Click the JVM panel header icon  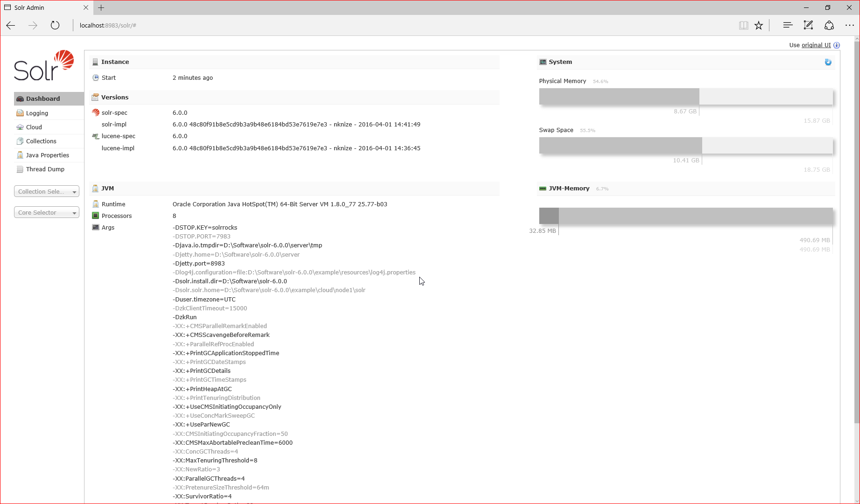(96, 188)
